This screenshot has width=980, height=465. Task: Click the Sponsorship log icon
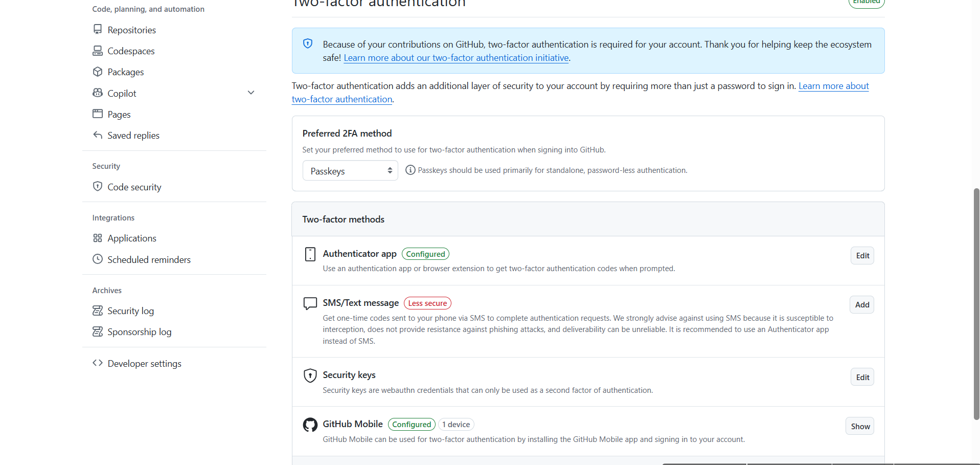[98, 331]
